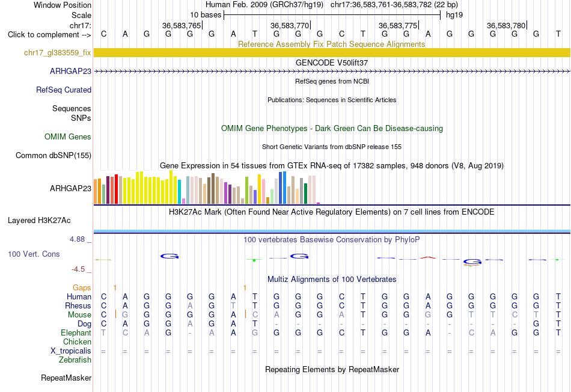The image size is (571, 392).
Task: Open the RepeatMasker track label
Action: (66, 378)
